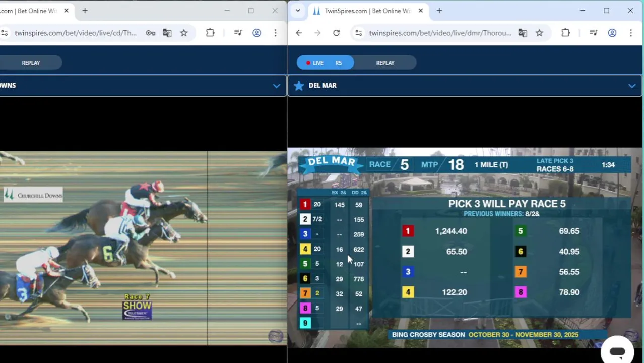Expand the Del Mar track dropdown
Viewport: 644px width, 363px height.
pos(632,86)
